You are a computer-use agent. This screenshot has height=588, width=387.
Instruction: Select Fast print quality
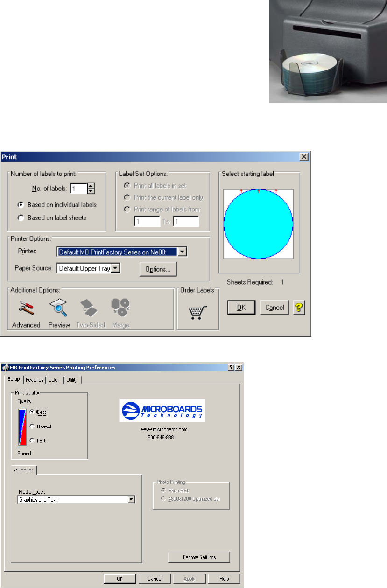pyautogui.click(x=32, y=441)
